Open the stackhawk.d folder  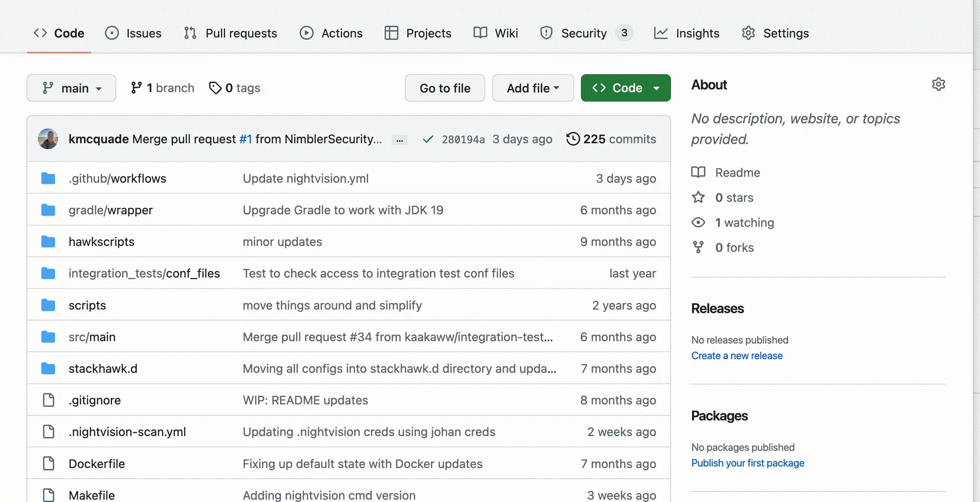point(103,368)
